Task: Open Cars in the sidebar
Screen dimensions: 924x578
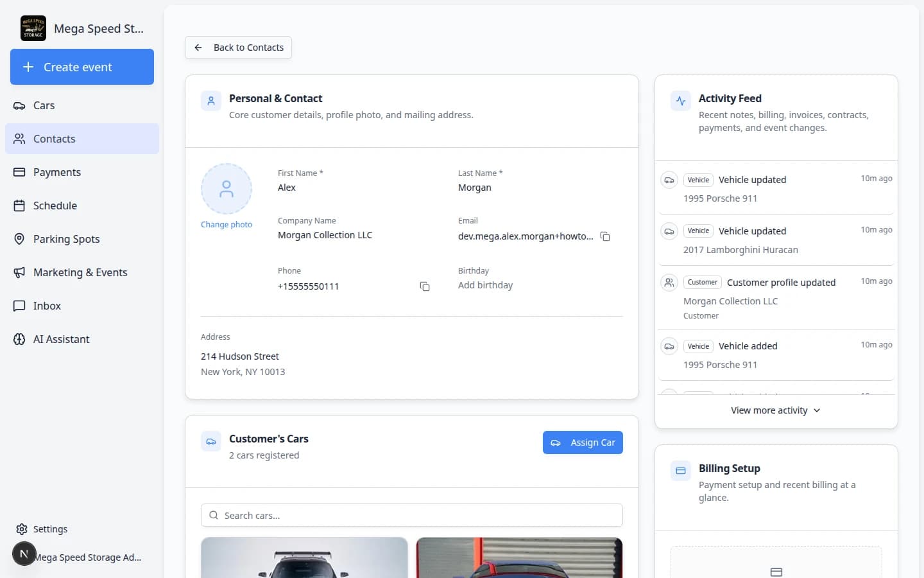Action: tap(82, 105)
